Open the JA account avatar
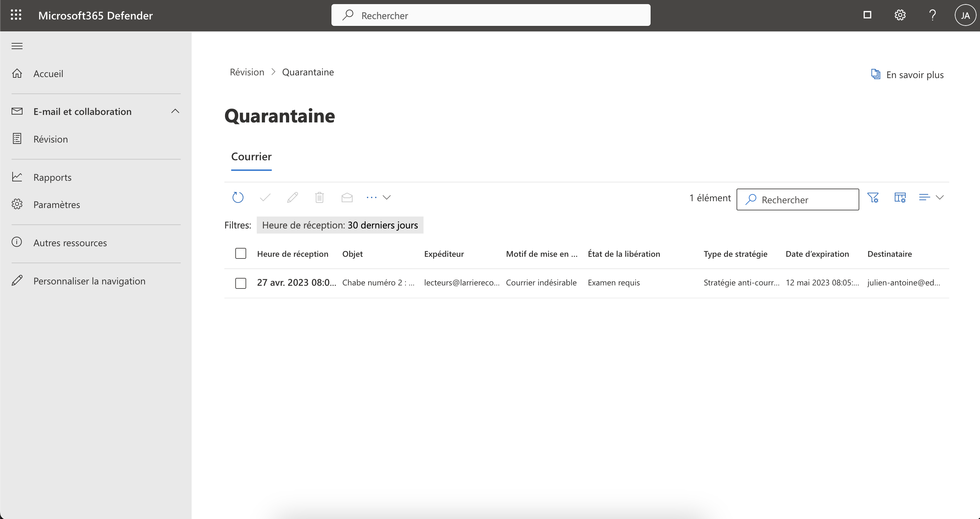 click(966, 15)
